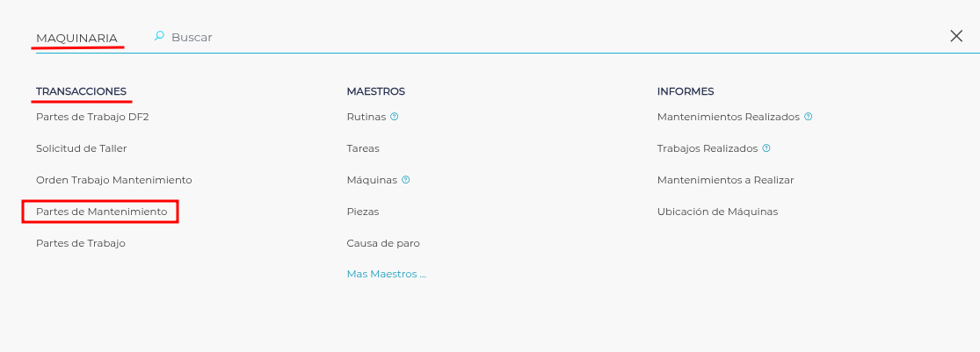Image resolution: width=980 pixels, height=352 pixels.
Task: Click help icon next to Trabajos Realizados
Action: (x=766, y=148)
